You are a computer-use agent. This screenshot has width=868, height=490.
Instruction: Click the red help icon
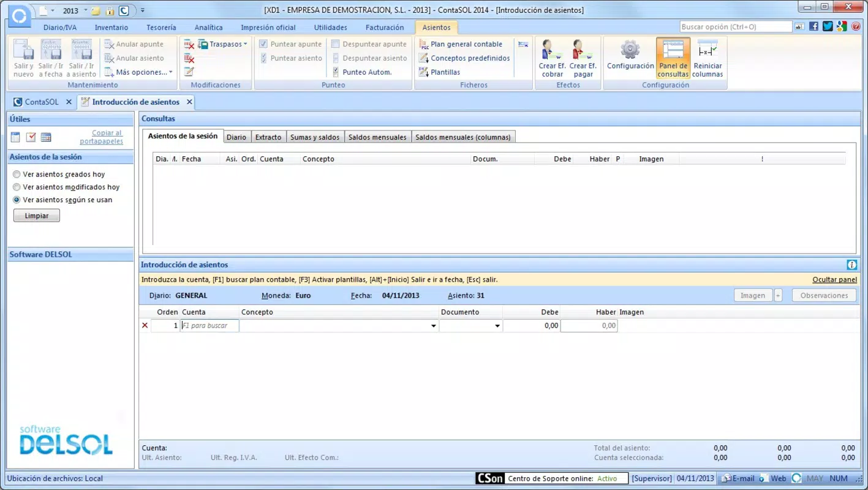(x=856, y=26)
